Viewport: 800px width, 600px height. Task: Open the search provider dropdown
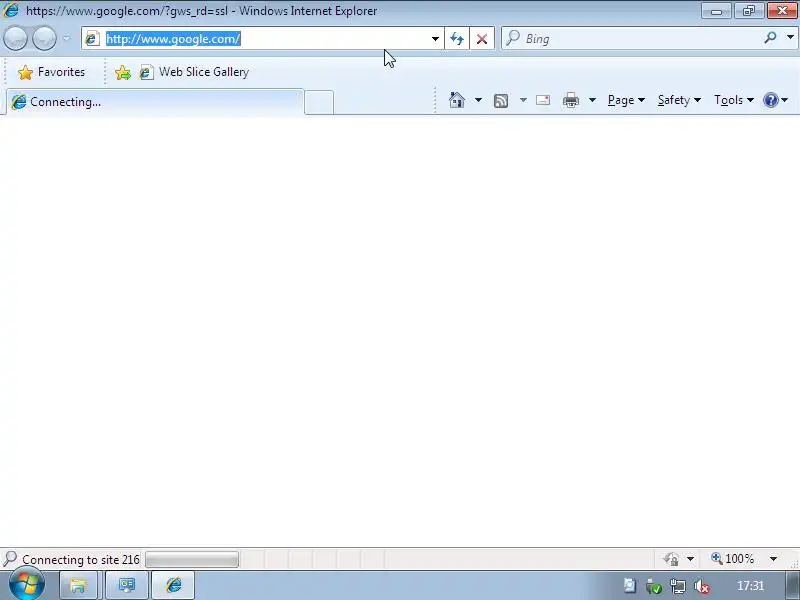coord(790,37)
